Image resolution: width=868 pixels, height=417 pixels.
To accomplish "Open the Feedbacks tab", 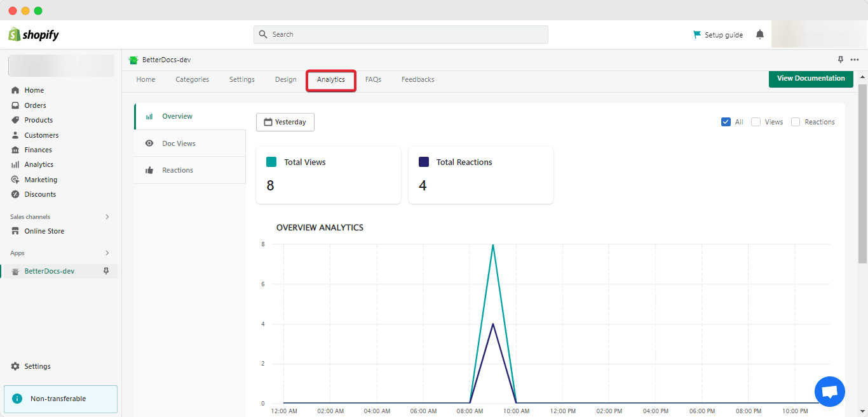I will pyautogui.click(x=418, y=79).
